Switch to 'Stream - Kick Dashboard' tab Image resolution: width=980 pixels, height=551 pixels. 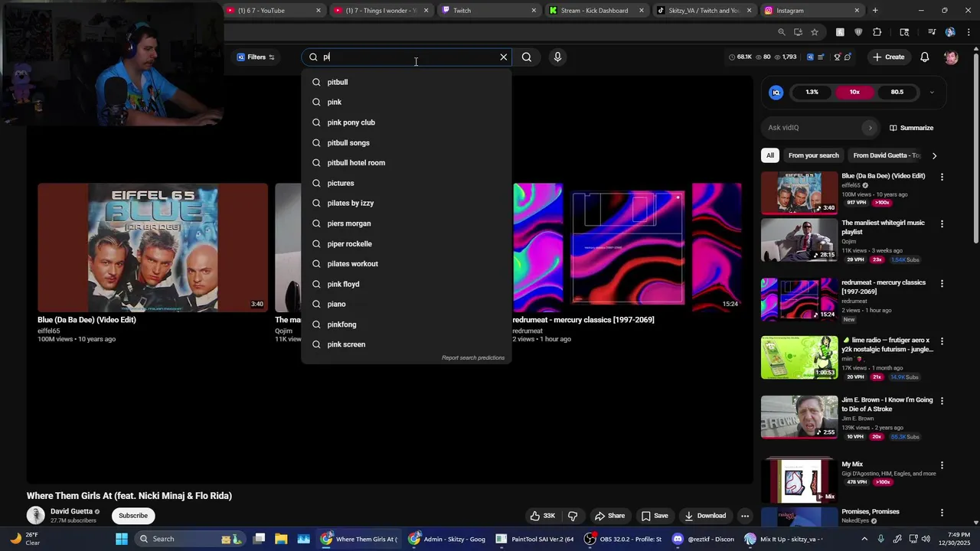coord(597,11)
